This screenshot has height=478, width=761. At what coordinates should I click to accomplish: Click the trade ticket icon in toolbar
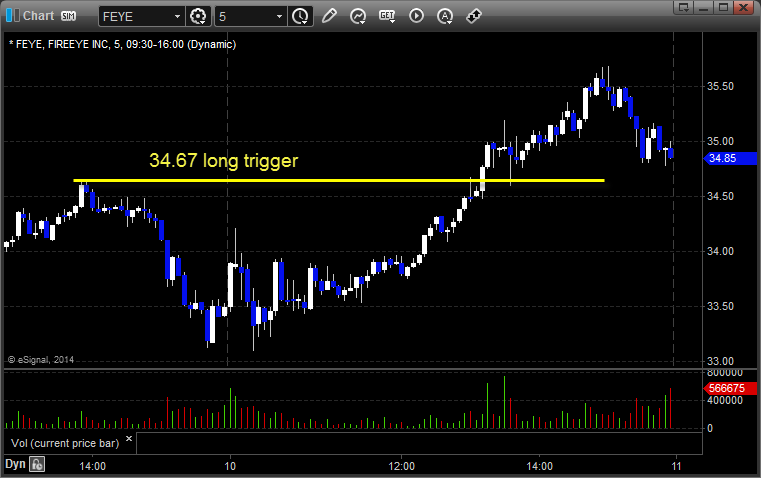[474, 16]
